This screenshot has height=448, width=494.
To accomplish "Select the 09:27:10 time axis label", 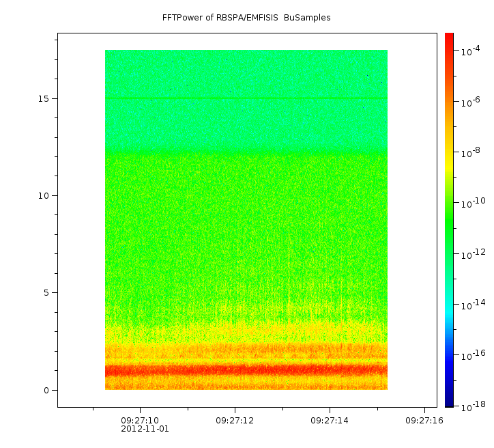I will (x=140, y=420).
